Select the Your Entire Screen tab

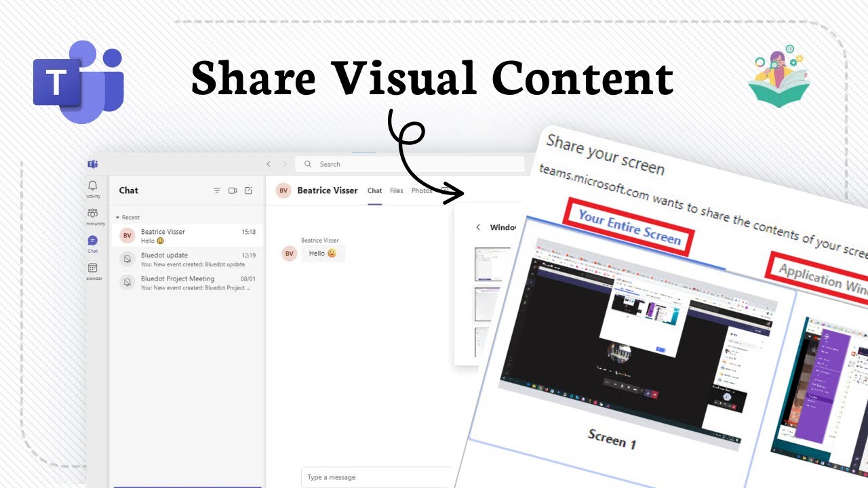click(629, 228)
